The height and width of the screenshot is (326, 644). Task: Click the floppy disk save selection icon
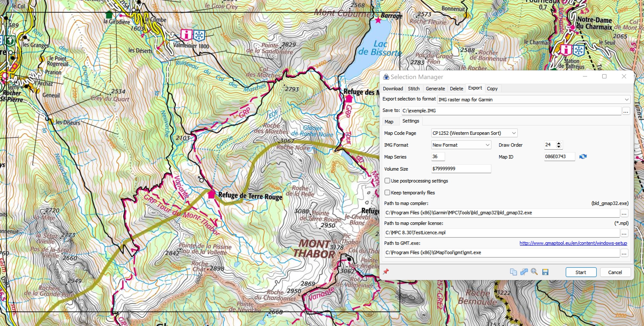pos(545,272)
